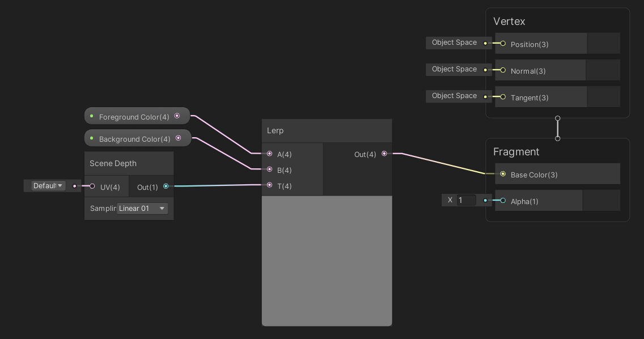Viewport: 644px width, 339px height.
Task: Click the Position(3) port in the Vertex stack
Action: tap(502, 43)
